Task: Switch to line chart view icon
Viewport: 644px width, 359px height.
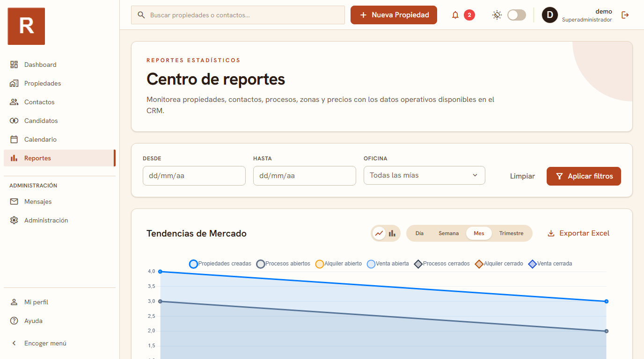Action: (x=379, y=233)
